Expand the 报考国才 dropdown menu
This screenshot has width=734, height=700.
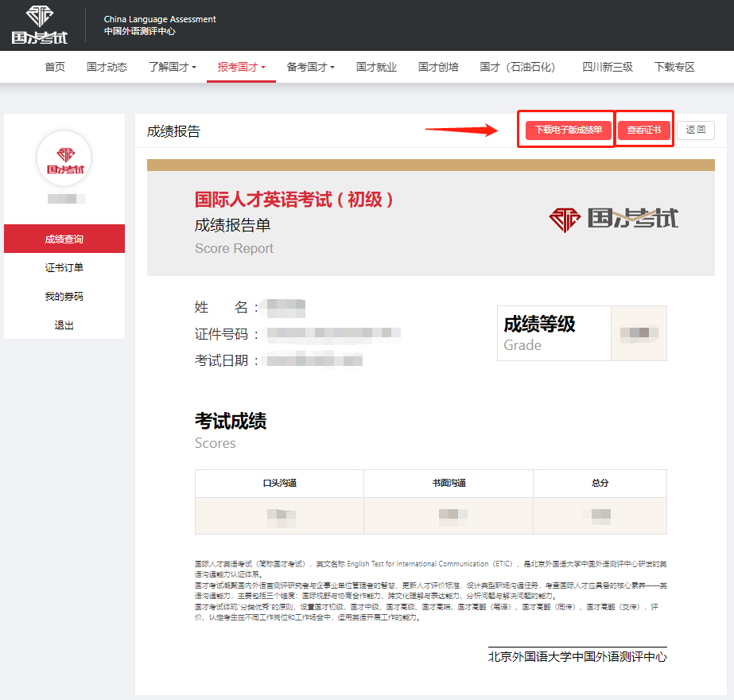242,68
